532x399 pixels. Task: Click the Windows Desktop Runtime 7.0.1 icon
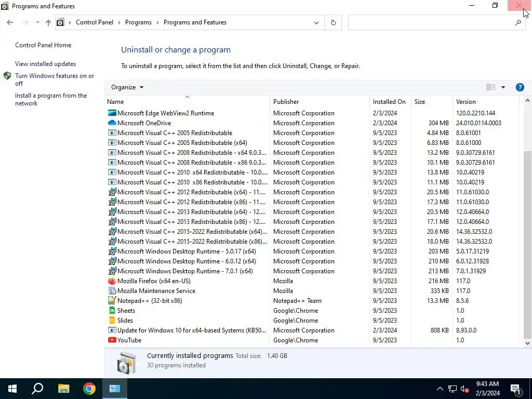pos(112,271)
